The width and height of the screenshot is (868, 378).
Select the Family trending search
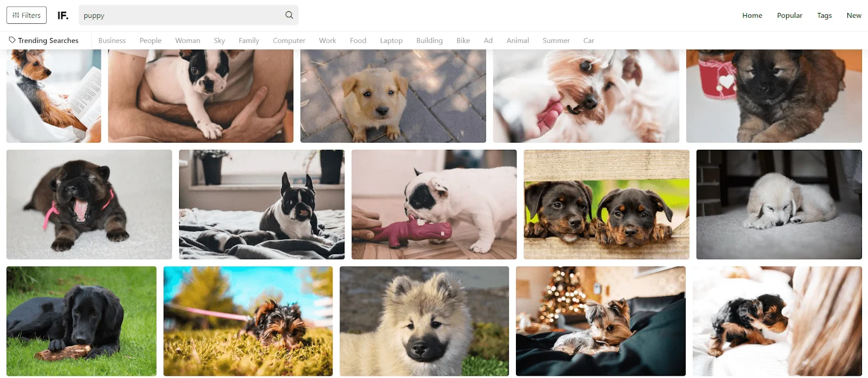[x=249, y=41]
